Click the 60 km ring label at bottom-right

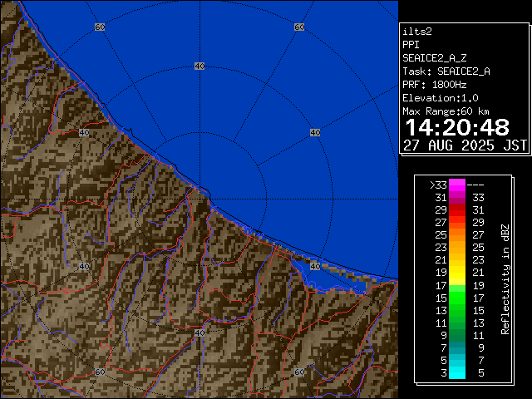tap(299, 372)
